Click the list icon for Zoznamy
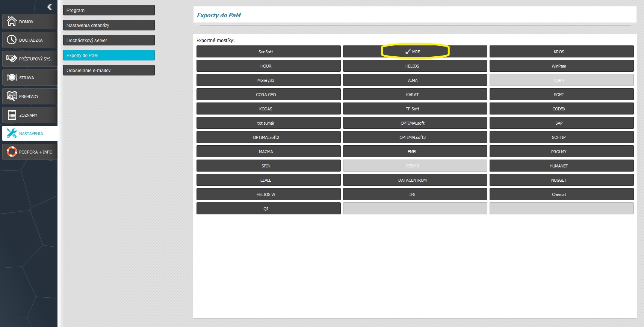 coord(12,115)
